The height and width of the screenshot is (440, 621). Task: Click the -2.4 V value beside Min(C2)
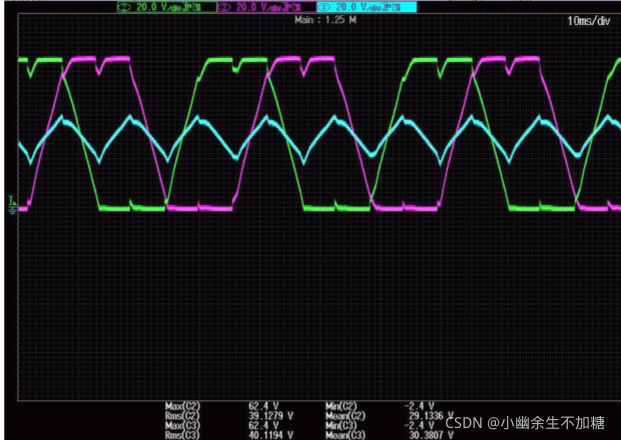pos(419,406)
